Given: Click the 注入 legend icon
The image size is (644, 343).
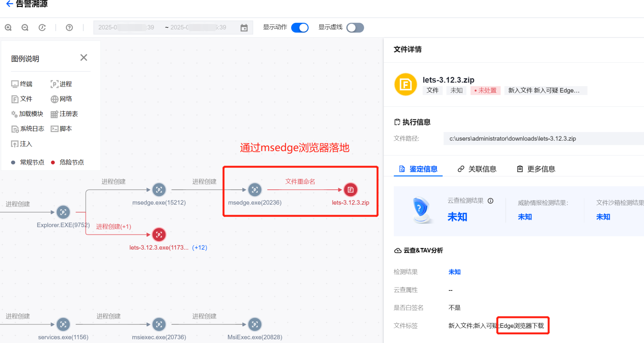Looking at the screenshot, I should point(15,144).
